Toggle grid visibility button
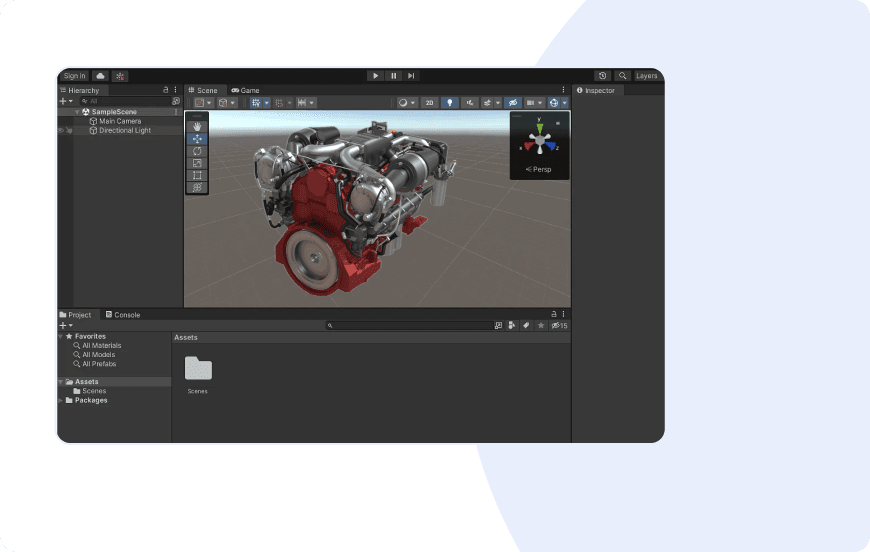This screenshot has width=870, height=552. [x=256, y=103]
